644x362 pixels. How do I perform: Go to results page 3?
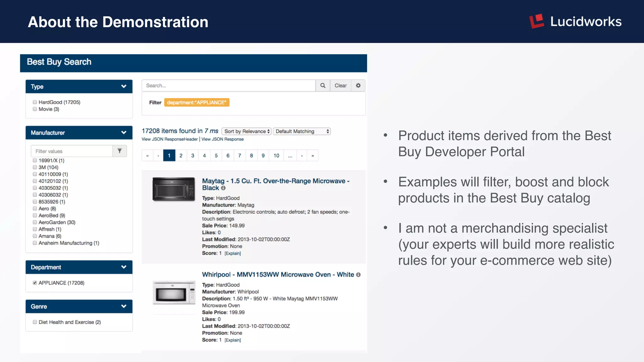[x=193, y=156]
